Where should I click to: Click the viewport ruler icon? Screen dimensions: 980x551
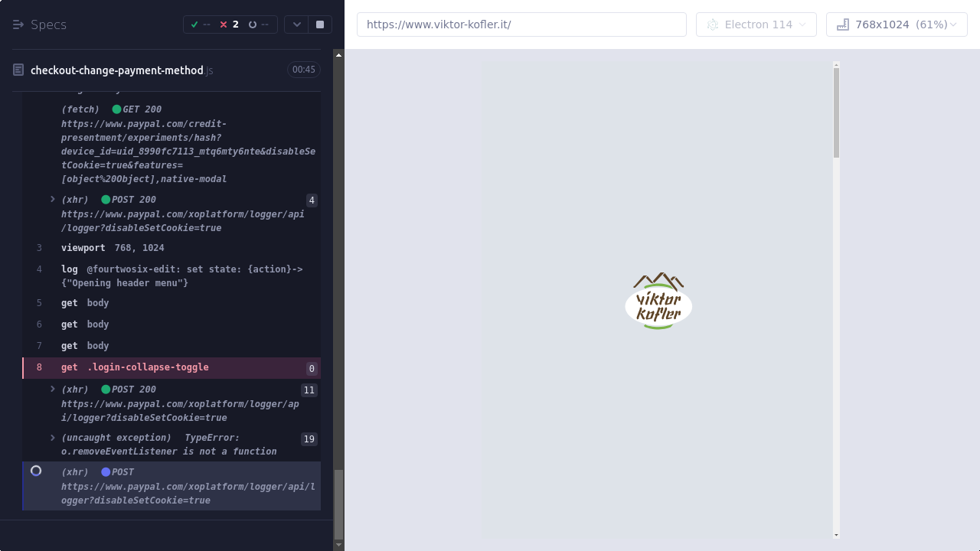point(843,24)
